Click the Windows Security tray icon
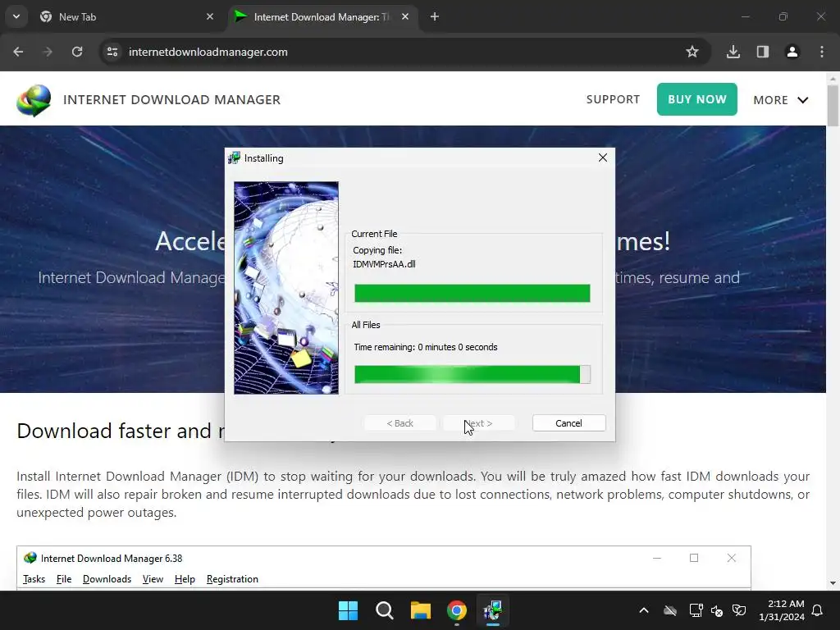The image size is (840, 630). 739,610
